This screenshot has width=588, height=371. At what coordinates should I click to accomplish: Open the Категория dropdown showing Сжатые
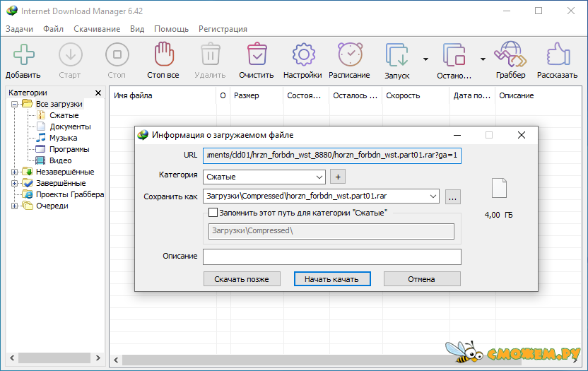point(264,177)
